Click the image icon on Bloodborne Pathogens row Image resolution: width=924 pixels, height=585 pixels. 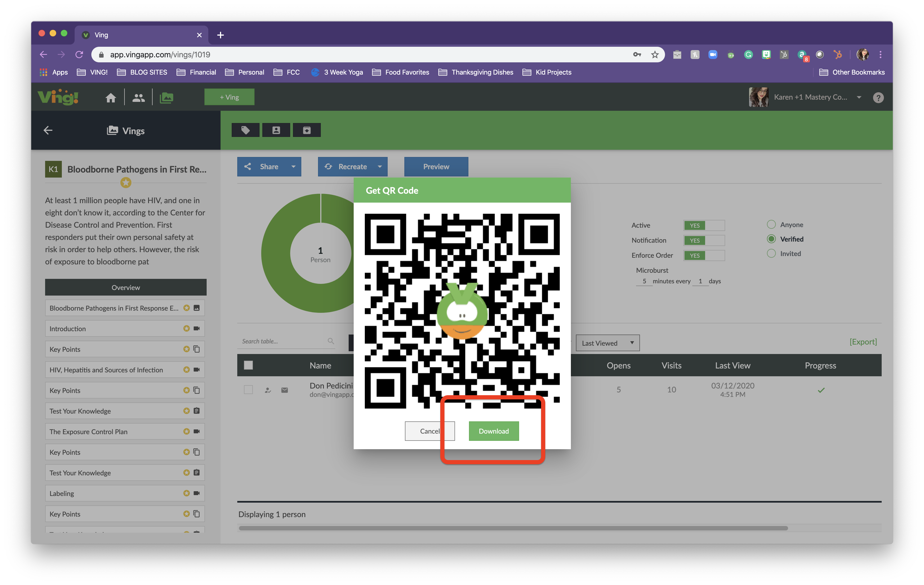(x=196, y=308)
